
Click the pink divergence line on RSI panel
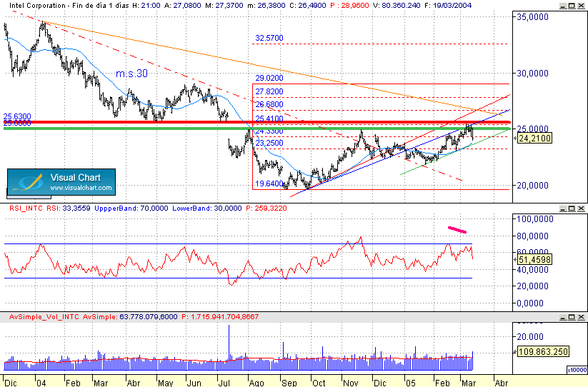pos(457,230)
